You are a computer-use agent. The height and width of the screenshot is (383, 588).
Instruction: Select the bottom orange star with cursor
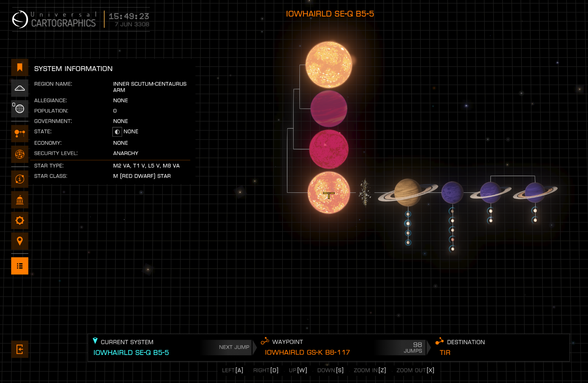tap(329, 193)
